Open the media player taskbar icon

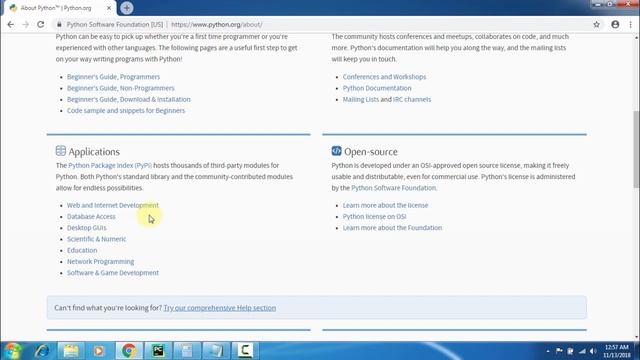point(99,351)
